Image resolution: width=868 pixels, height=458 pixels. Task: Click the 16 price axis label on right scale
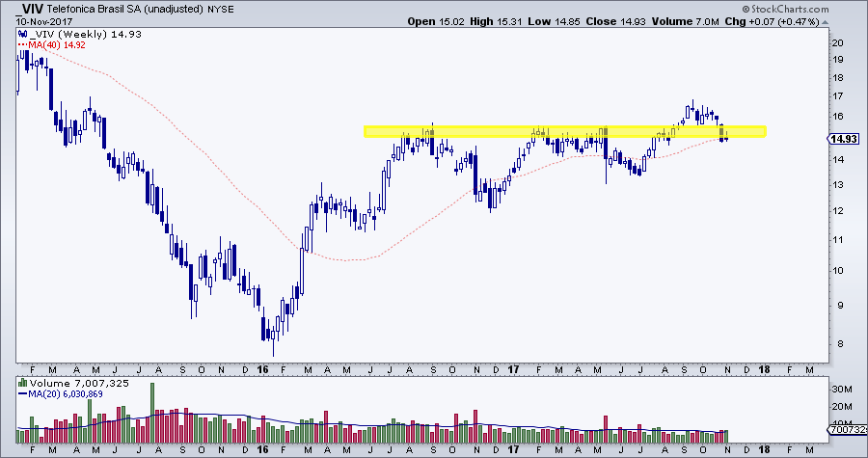837,117
